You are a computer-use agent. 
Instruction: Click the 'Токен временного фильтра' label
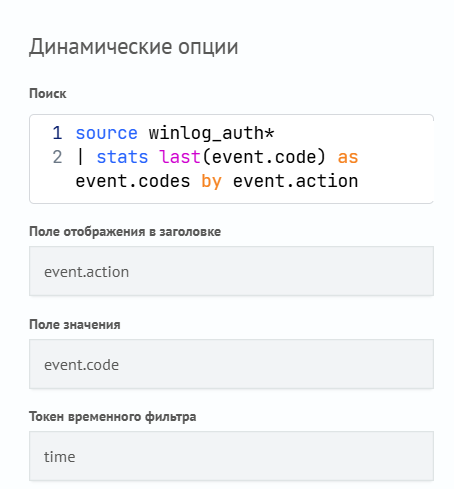coord(113,417)
